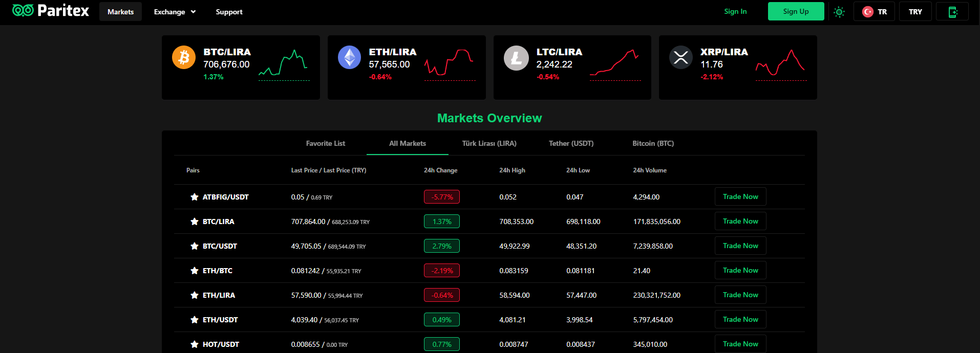Star the ETH/BTC pair
This screenshot has height=353, width=980.
pyautogui.click(x=195, y=271)
